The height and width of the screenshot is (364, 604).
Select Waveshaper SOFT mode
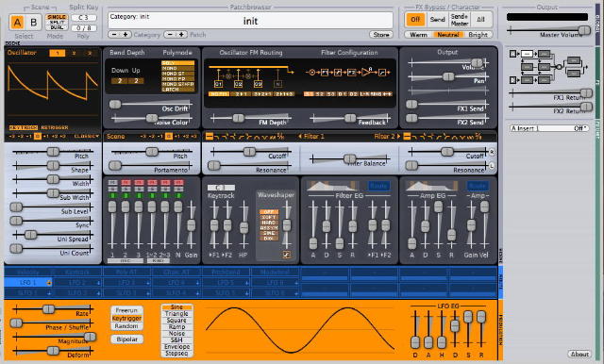[269, 218]
